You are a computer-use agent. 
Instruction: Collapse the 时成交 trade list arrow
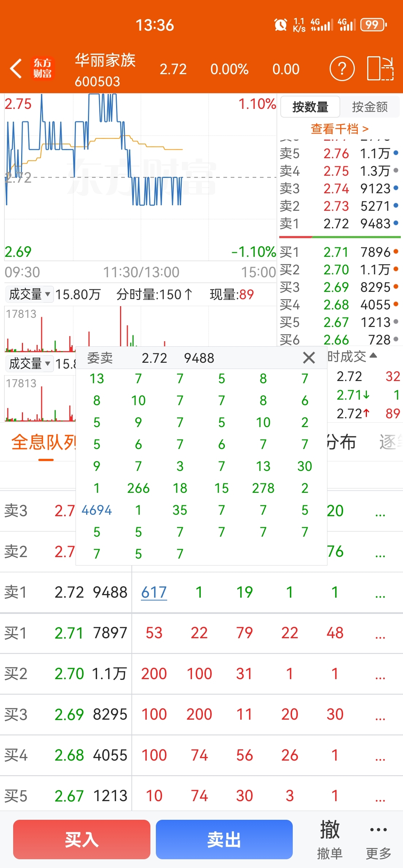(373, 355)
